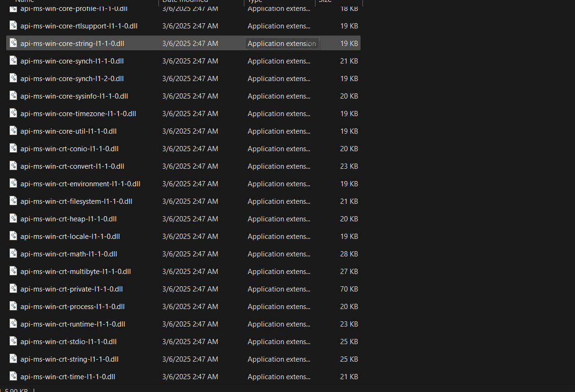Select file name api-ms-win-core-util-l1-1-0.dll
This screenshot has width=575, height=392.
tap(68, 131)
